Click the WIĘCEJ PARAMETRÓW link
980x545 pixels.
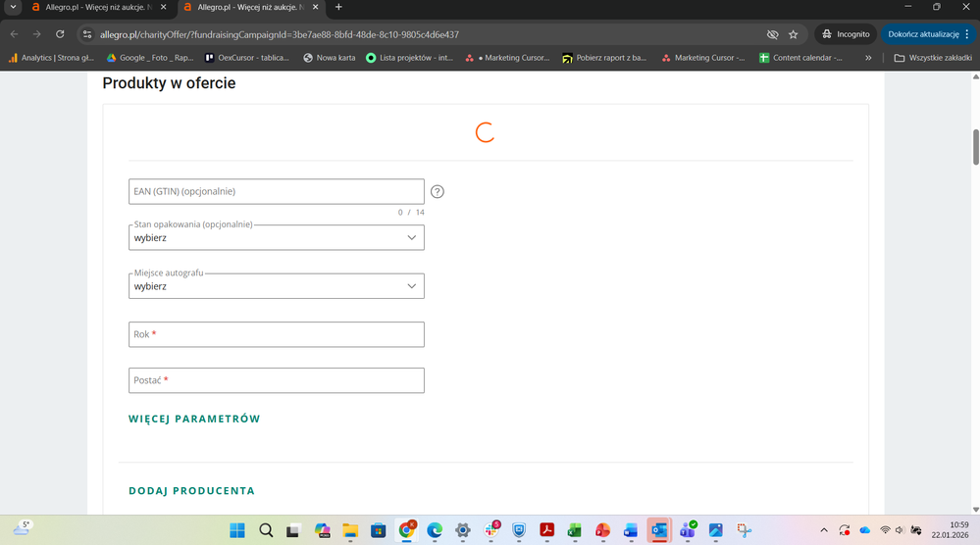194,419
